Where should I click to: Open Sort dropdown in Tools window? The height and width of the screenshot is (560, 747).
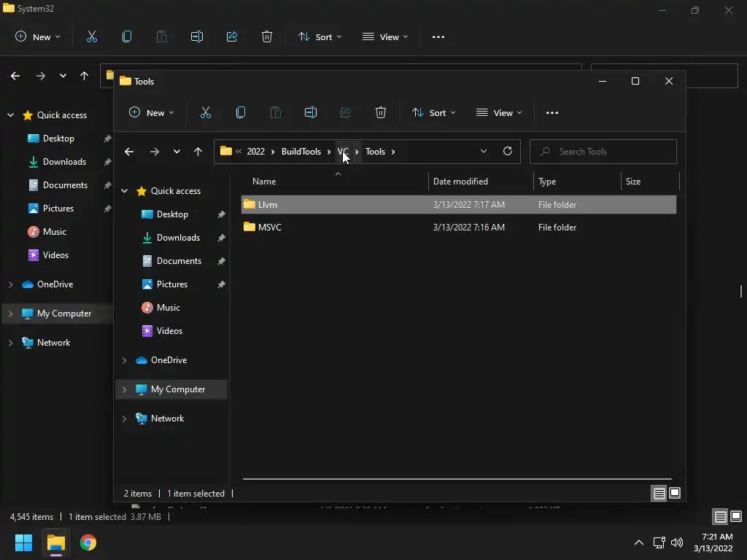point(433,113)
